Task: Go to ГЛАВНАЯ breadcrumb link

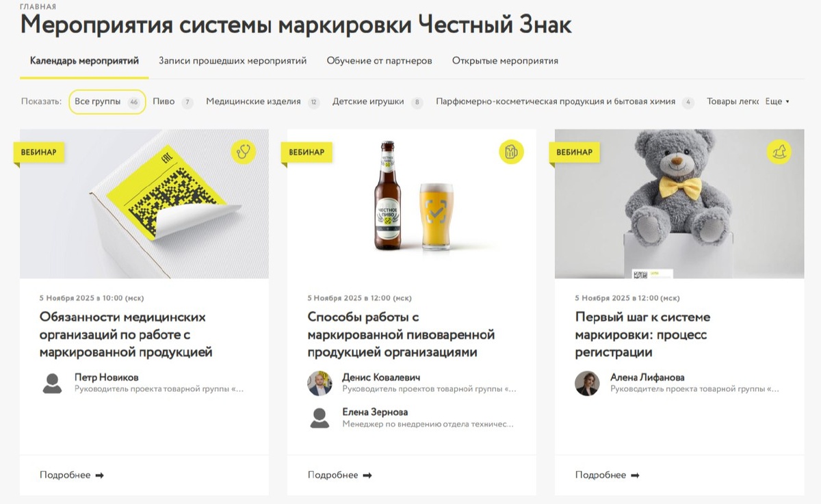Action: point(38,6)
